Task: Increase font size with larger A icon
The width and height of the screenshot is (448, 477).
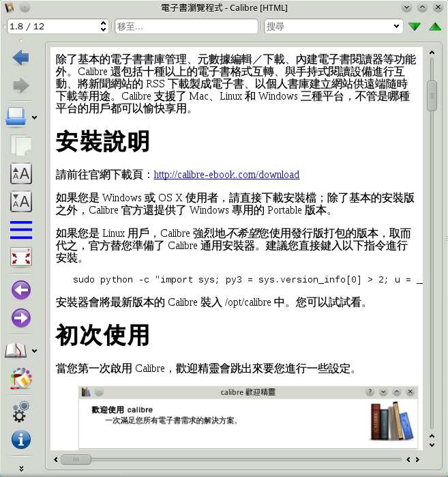Action: click(21, 174)
